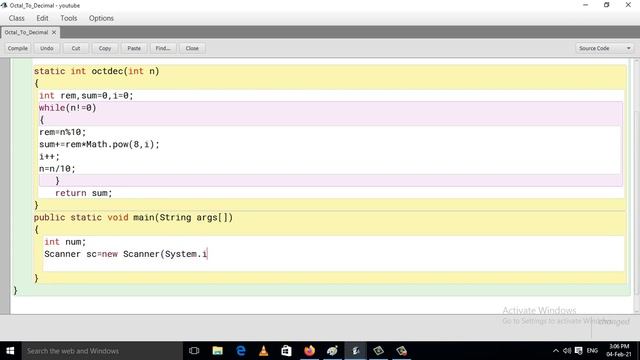Click the 'rem=n%10;' code line
640x360 pixels.
click(62, 132)
